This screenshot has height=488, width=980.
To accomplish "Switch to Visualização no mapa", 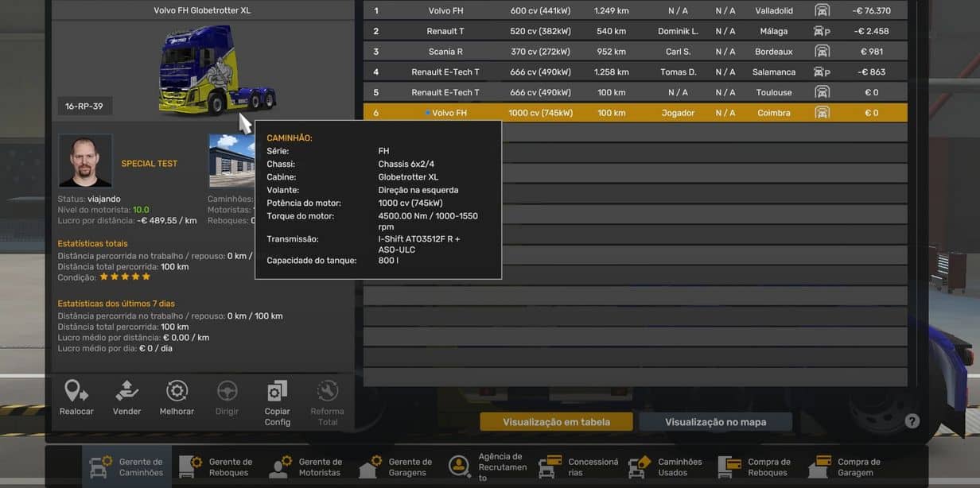I will click(715, 422).
